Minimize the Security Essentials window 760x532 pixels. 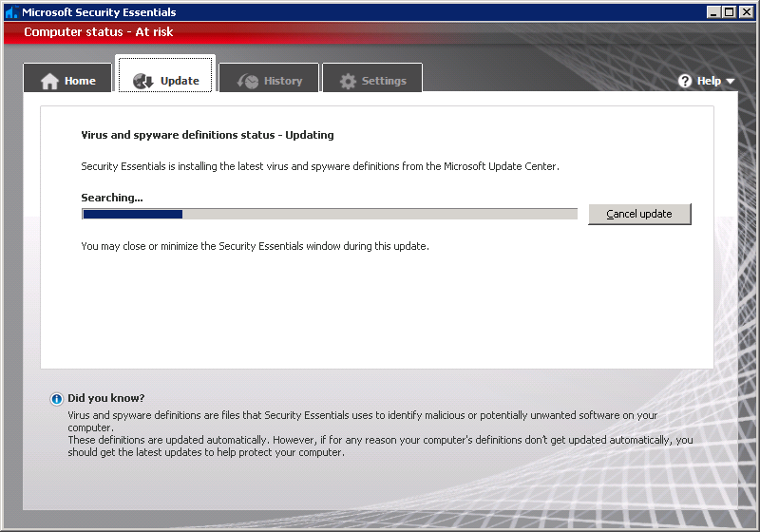tap(713, 12)
